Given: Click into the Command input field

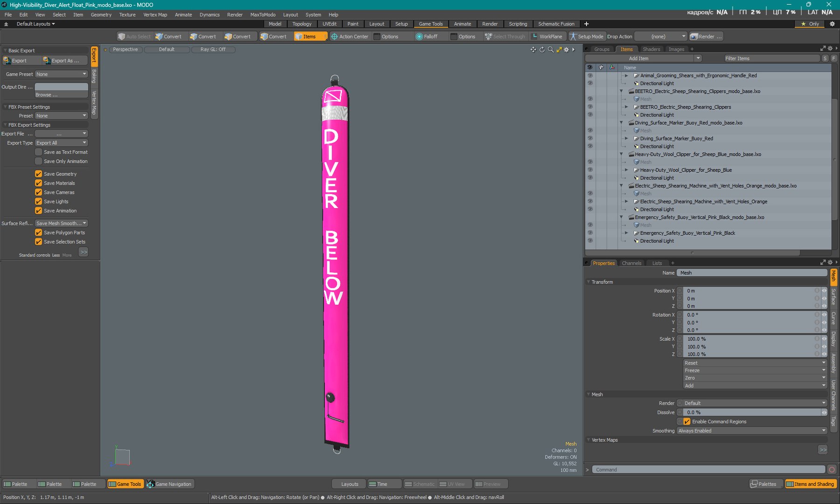Looking at the screenshot, I should (708, 469).
